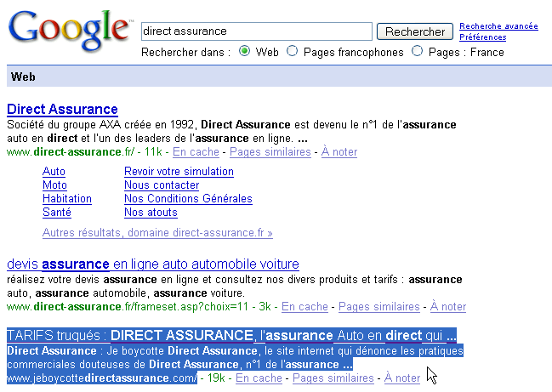Click the Web tab label in blue bar
Screen dimensions: 552x392
(23, 77)
